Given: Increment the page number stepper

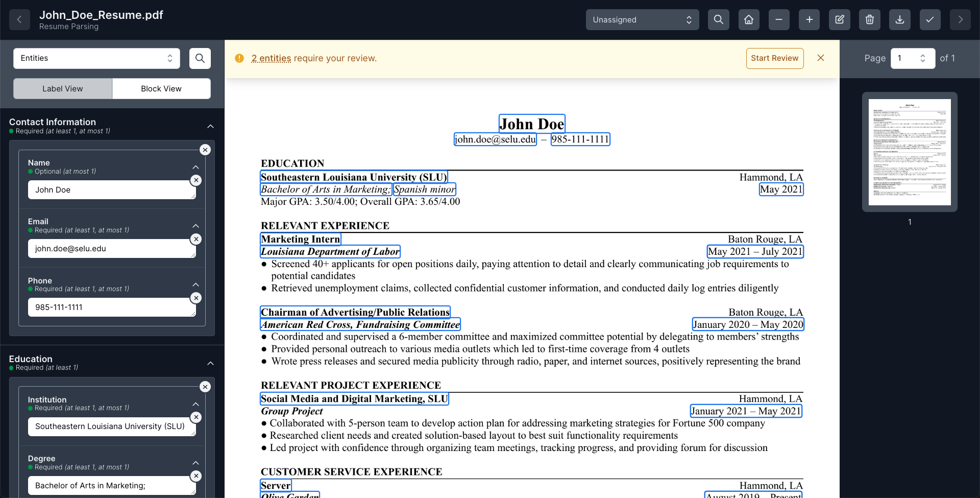Looking at the screenshot, I should [922, 55].
